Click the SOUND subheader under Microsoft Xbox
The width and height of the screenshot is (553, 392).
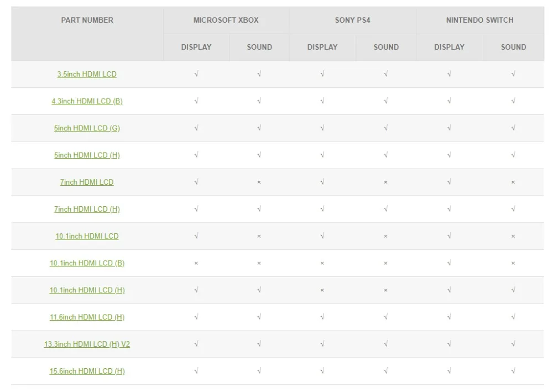coord(259,47)
